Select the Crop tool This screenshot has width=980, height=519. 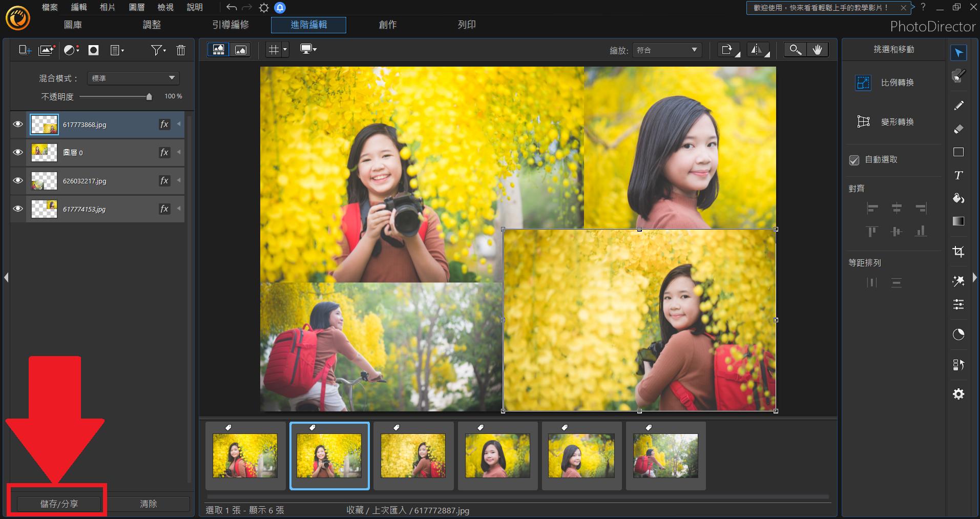(958, 252)
